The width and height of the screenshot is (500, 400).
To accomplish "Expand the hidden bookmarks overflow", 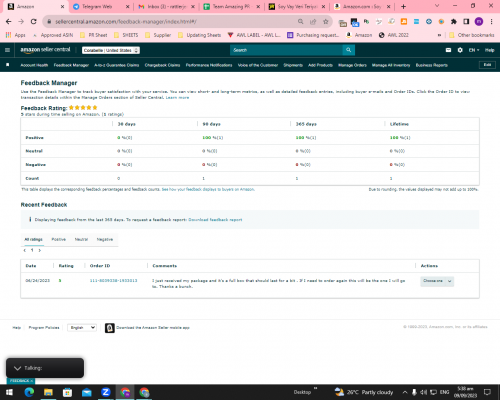I will point(439,35).
